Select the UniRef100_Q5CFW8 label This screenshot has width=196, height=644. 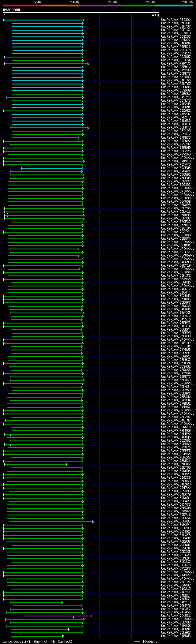[x=176, y=178]
